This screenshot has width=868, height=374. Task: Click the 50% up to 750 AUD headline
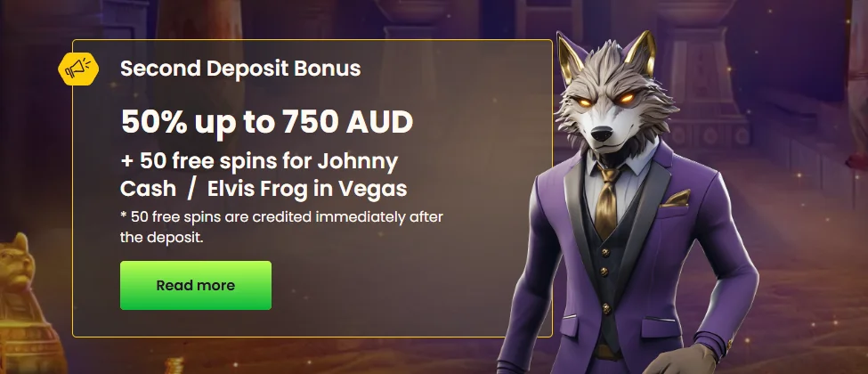coord(267,123)
